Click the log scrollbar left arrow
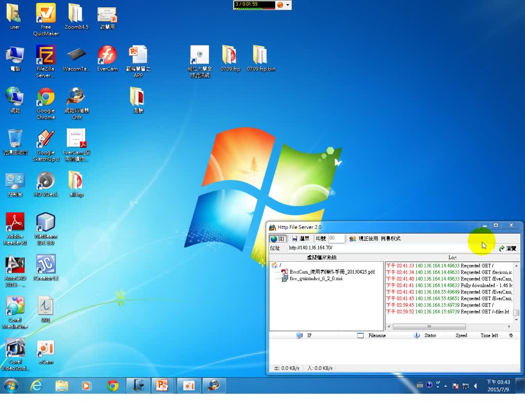This screenshot has height=420, width=525. pos(389,326)
